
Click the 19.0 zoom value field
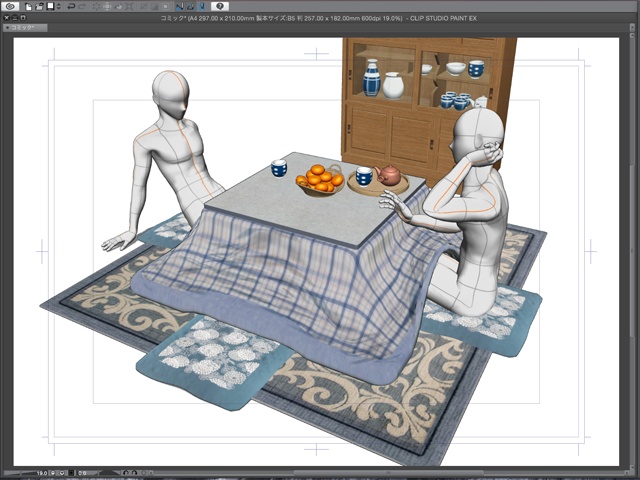[x=42, y=473]
